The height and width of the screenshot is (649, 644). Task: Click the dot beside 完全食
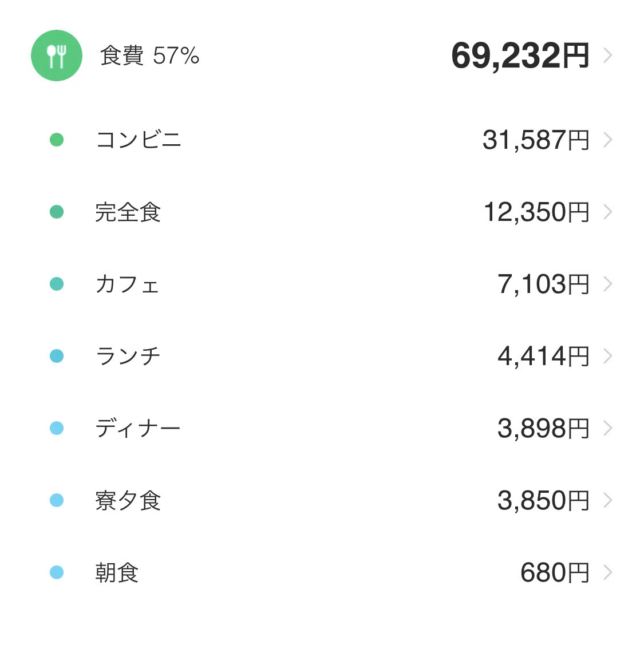tap(57, 212)
